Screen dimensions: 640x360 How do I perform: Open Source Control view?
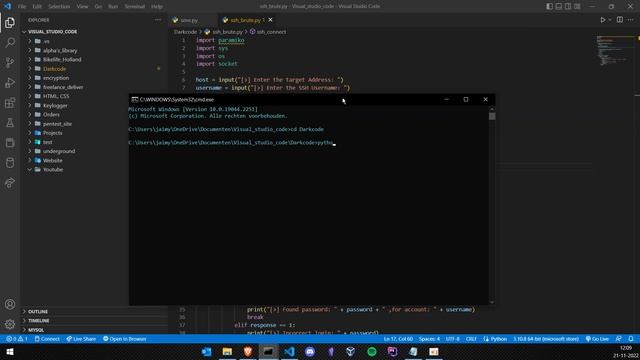click(x=10, y=62)
